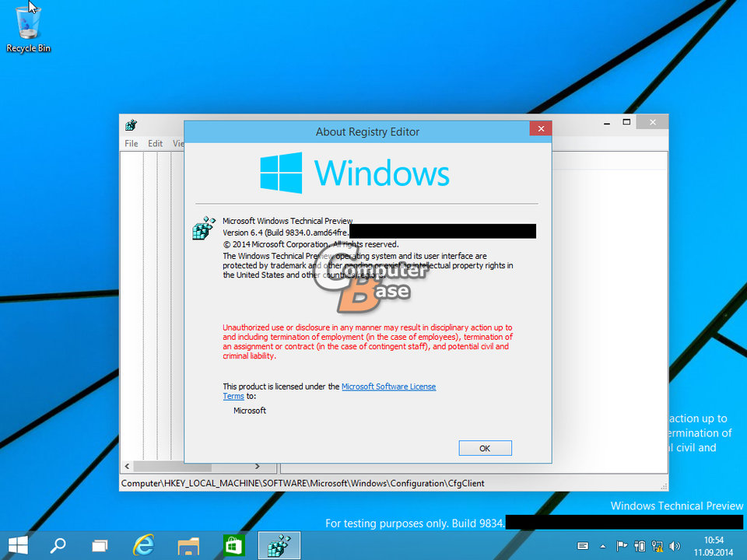Open the clock showing 10:54
This screenshot has height=560, width=747.
[x=714, y=546]
